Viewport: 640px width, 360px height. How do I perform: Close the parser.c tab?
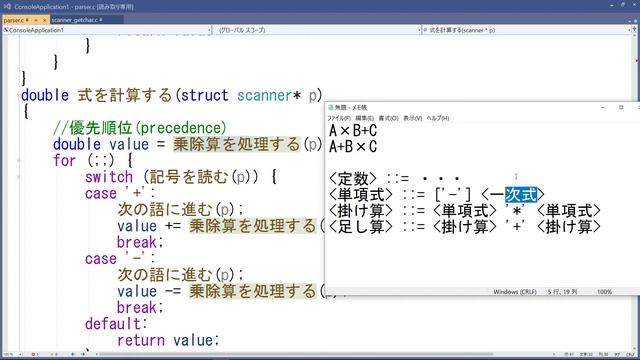44,20
